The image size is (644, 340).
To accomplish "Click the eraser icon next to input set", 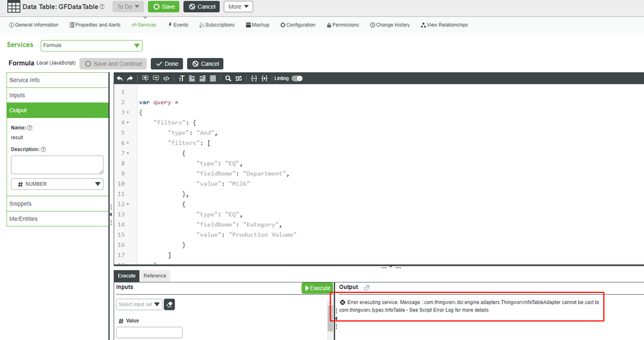I will point(170,305).
